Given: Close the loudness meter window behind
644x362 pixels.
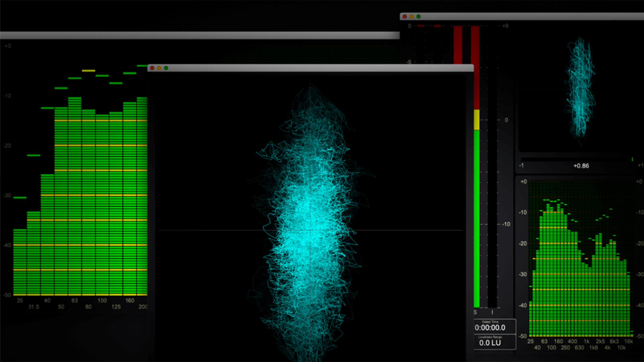Looking at the screenshot, I should pos(405,16).
